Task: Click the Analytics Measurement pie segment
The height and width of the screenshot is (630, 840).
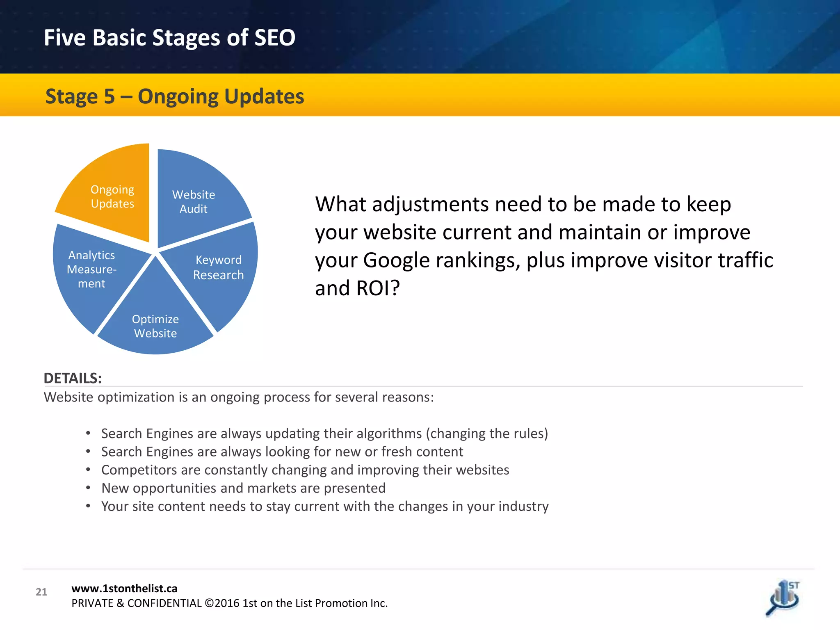Action: (x=91, y=269)
